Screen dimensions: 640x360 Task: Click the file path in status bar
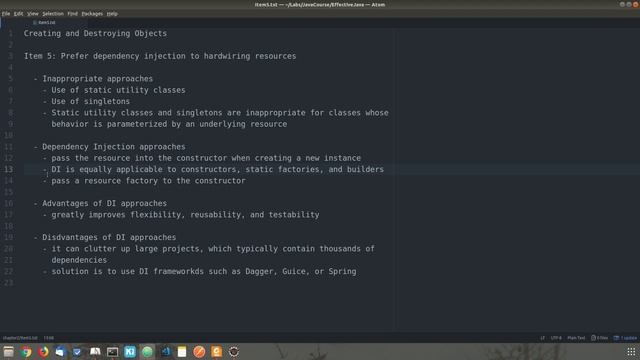20,338
